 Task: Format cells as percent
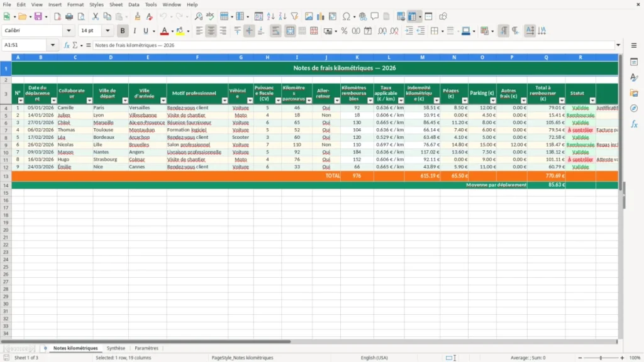coord(344,31)
